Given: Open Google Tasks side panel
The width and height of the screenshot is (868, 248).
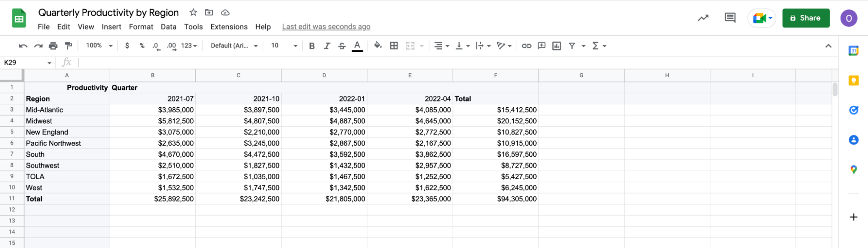Looking at the screenshot, I should pos(853,110).
